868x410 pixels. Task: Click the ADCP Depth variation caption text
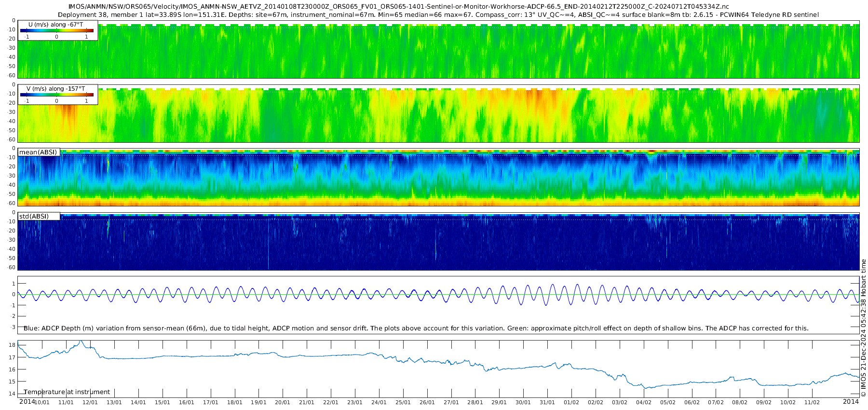[x=416, y=328]
